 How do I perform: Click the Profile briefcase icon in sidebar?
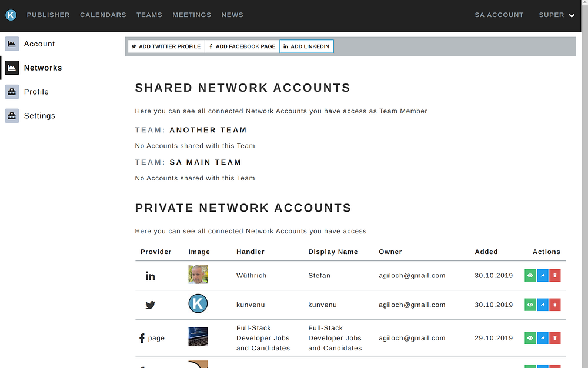point(12,92)
